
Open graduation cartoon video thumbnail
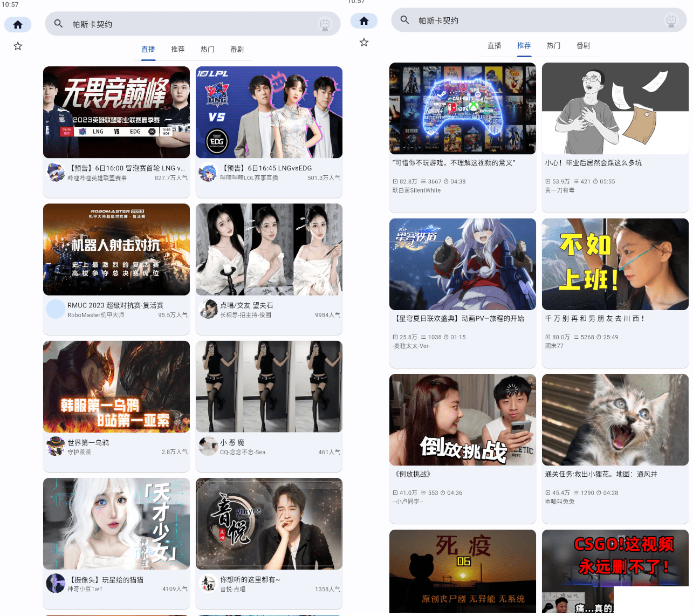[x=615, y=108]
